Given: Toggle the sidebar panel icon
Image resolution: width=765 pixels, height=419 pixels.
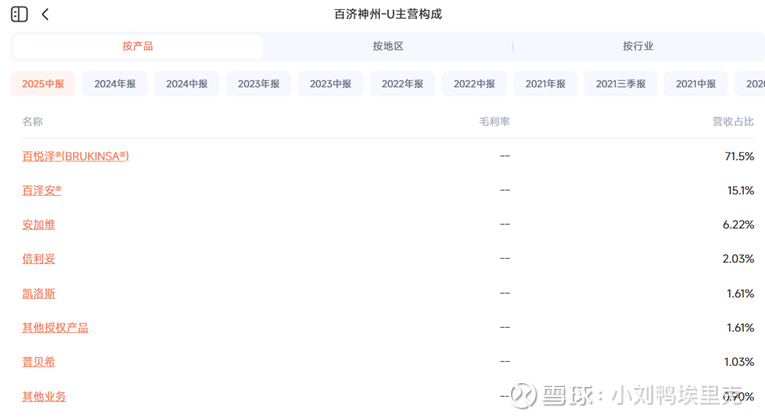Looking at the screenshot, I should click(x=19, y=14).
